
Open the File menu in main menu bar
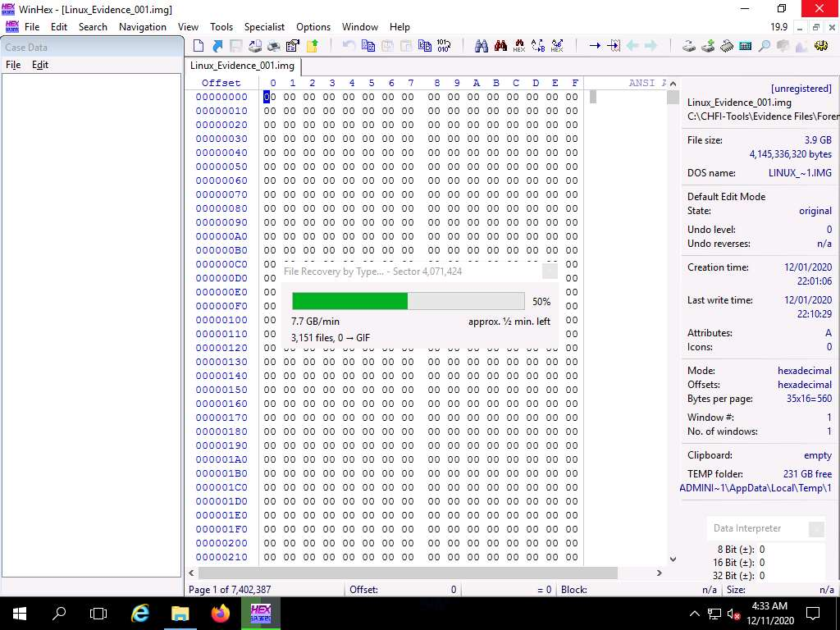(32, 27)
